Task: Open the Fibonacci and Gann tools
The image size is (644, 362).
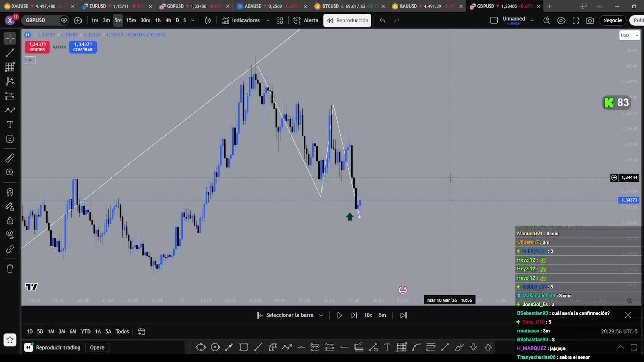Action: tap(10, 67)
